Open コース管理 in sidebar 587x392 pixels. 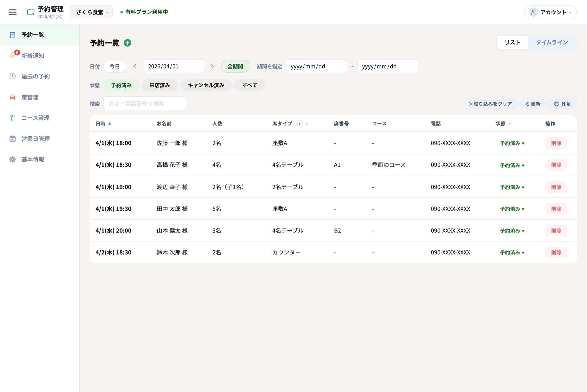click(x=39, y=118)
